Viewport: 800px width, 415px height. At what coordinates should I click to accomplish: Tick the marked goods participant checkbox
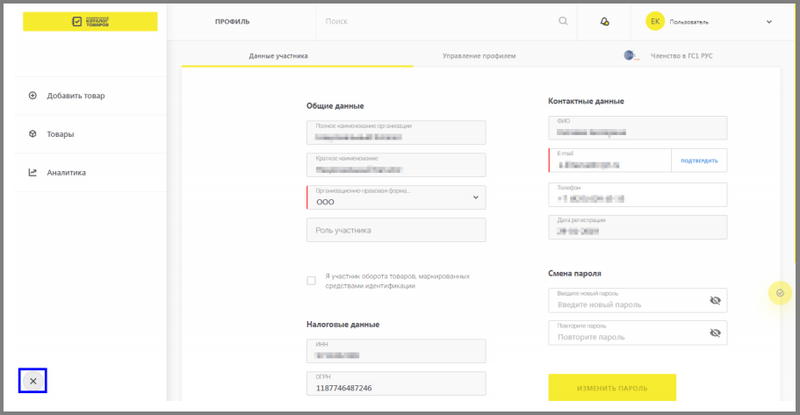coord(311,281)
